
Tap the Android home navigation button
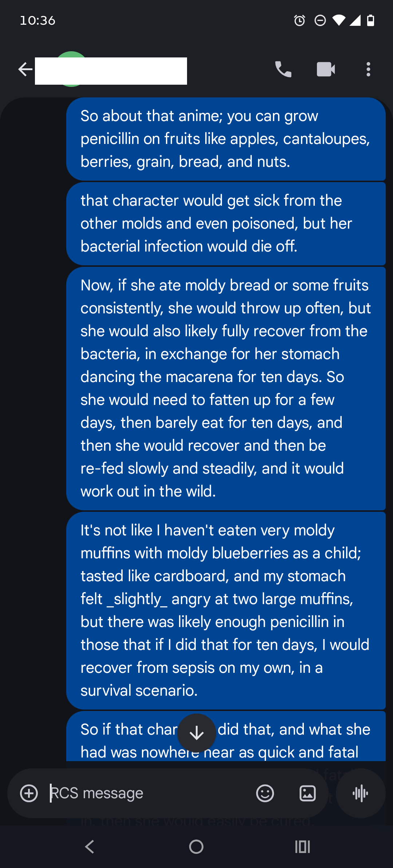pos(196,847)
